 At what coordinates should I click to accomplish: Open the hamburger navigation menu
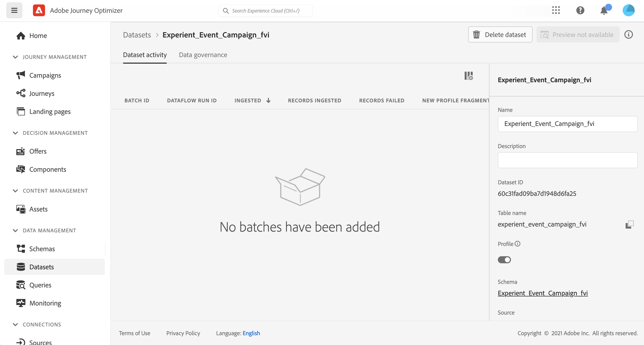(14, 10)
